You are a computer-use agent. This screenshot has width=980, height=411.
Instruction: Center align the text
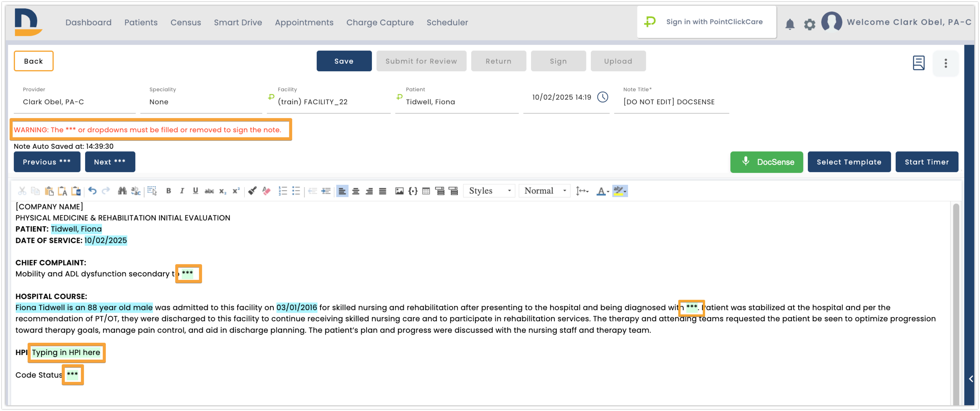coord(356,191)
